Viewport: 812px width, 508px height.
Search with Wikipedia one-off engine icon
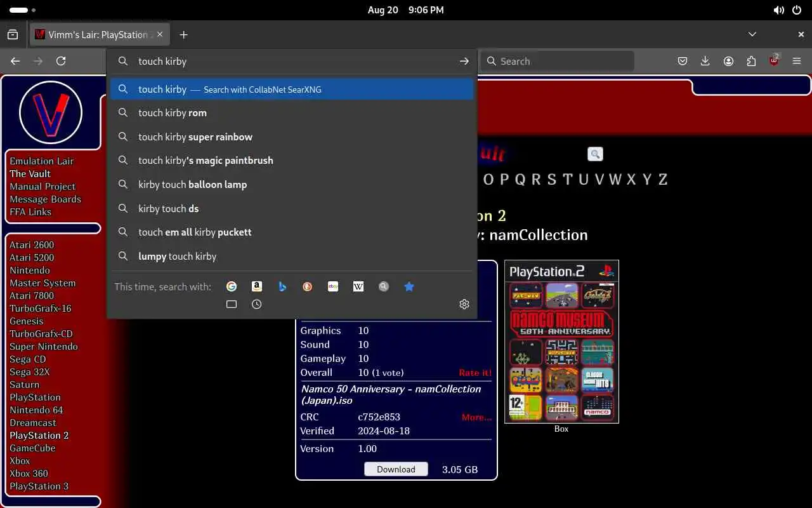click(x=358, y=286)
